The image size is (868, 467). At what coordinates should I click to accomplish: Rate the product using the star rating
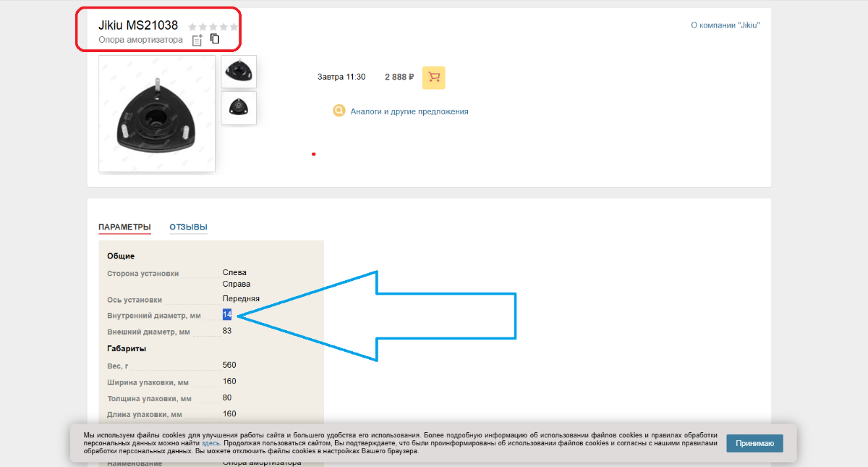pos(213,27)
